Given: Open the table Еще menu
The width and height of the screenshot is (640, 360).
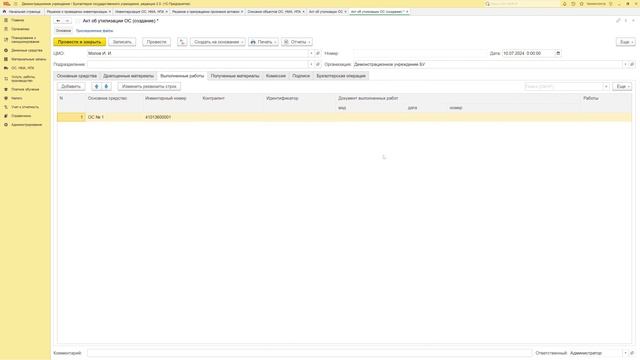Looking at the screenshot, I should click(622, 87).
